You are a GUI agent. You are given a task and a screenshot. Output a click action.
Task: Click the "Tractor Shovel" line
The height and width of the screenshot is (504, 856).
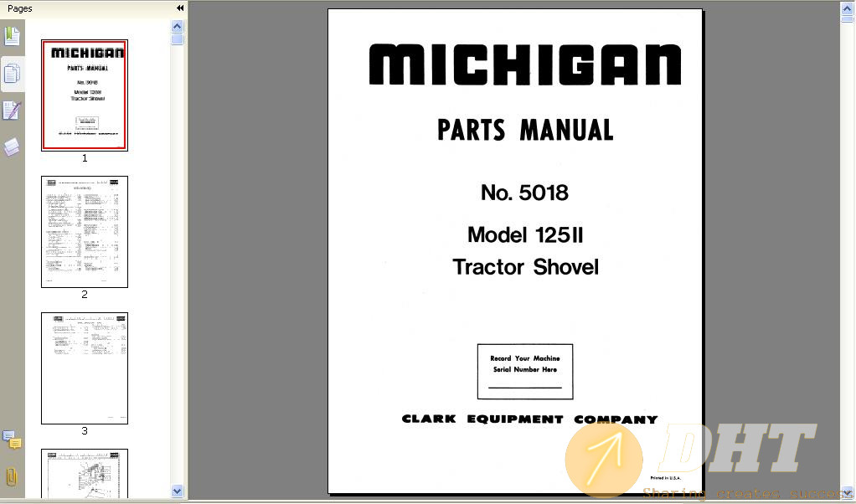(x=525, y=267)
